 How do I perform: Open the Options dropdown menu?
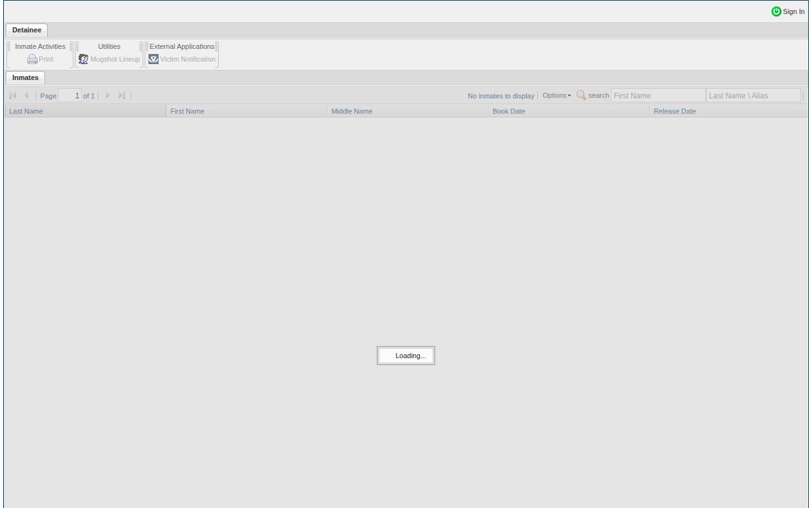tap(556, 95)
